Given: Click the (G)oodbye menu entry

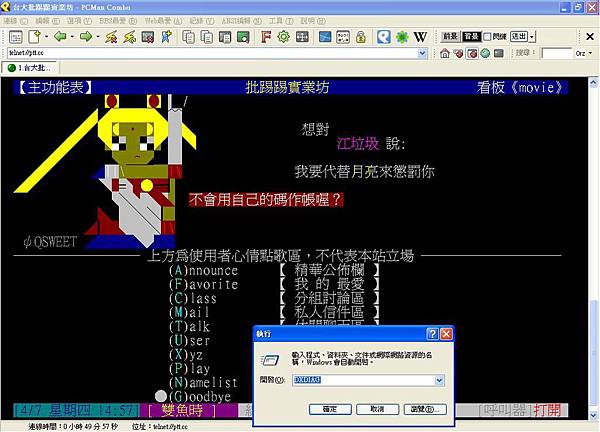Looking at the screenshot, I should (x=200, y=396).
